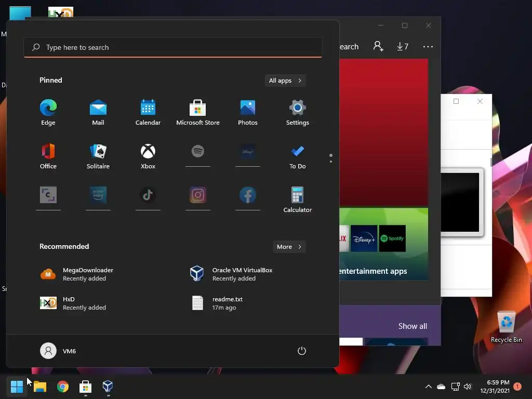Open the volume tray icon
This screenshot has height=399, width=532.
468,387
